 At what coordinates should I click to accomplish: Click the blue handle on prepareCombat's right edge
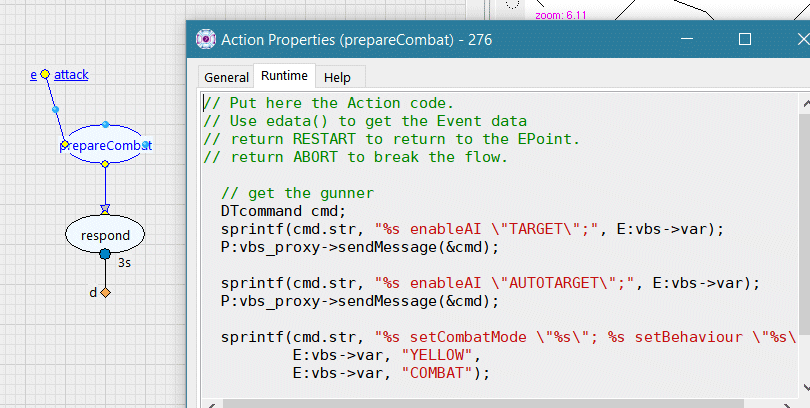pos(146,145)
